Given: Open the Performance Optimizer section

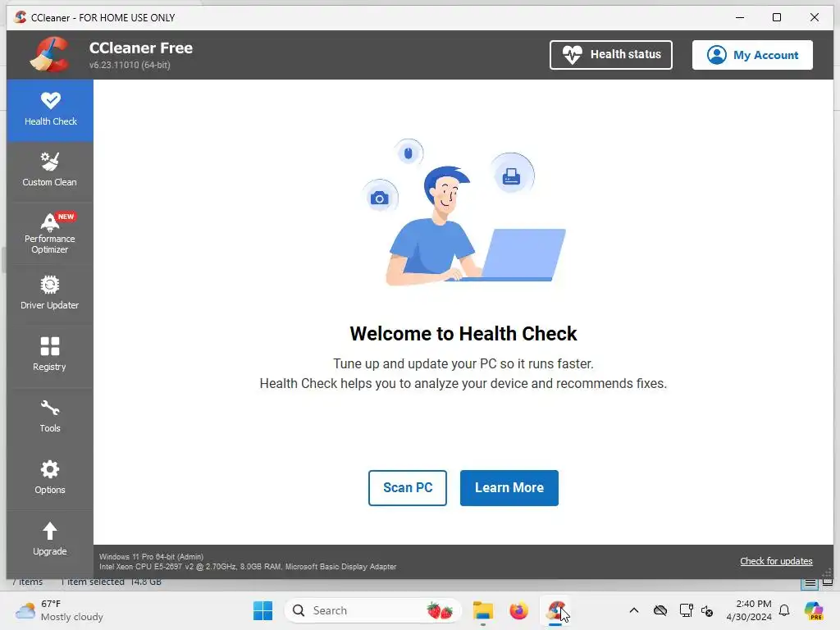Looking at the screenshot, I should 50,234.
